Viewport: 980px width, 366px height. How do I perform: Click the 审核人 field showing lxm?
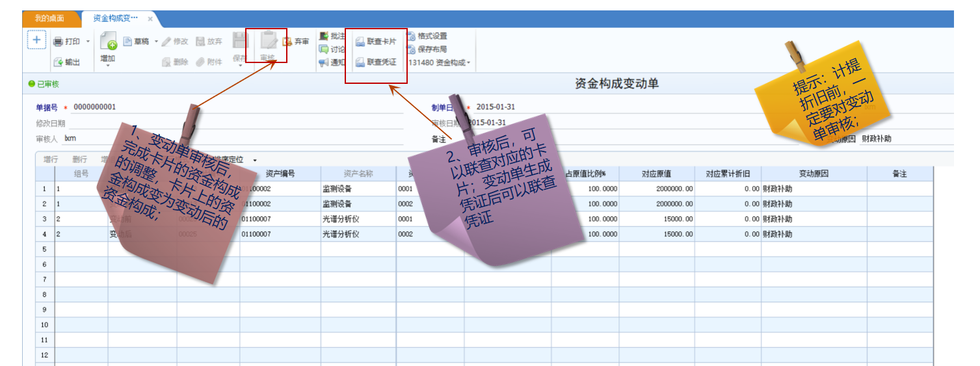pyautogui.click(x=233, y=138)
